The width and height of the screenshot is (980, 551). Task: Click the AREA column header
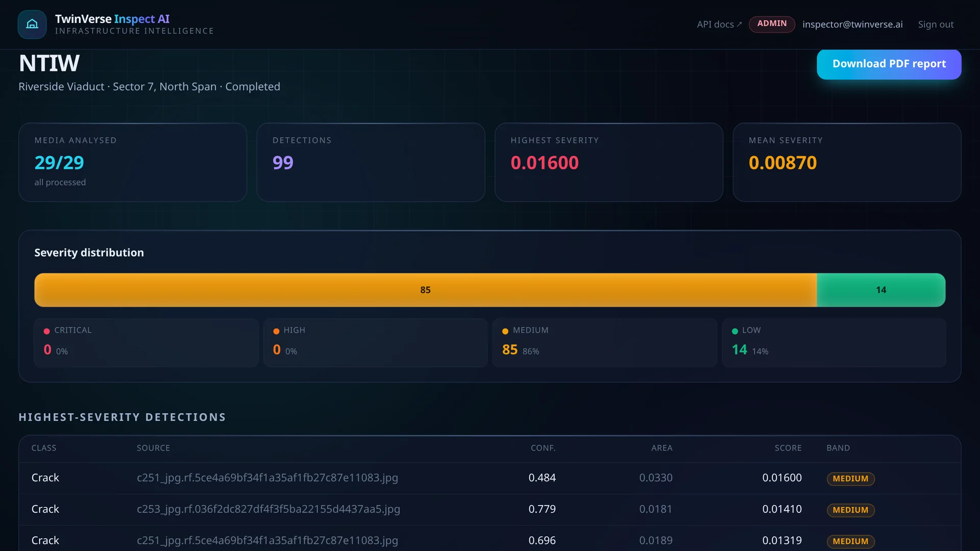pos(661,448)
